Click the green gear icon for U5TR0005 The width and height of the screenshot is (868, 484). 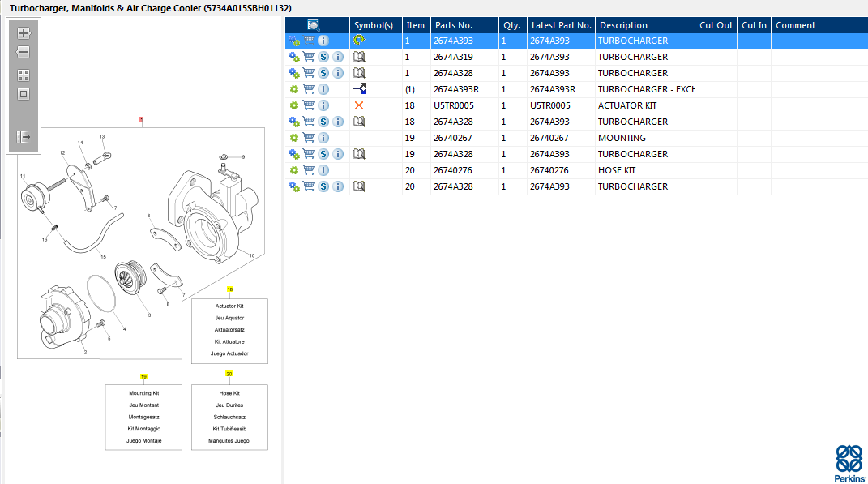pyautogui.click(x=294, y=105)
